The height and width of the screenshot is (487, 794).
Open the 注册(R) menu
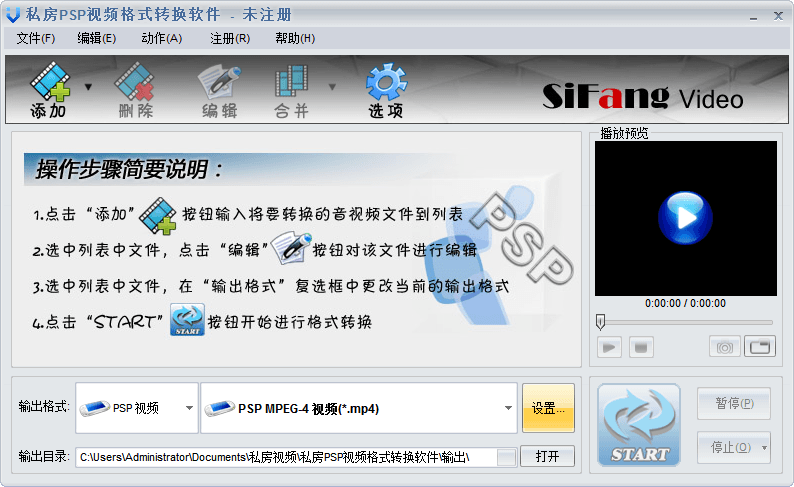click(229, 38)
